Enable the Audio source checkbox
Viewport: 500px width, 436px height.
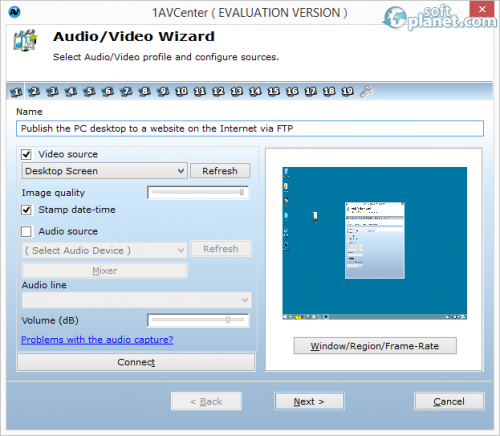click(26, 231)
